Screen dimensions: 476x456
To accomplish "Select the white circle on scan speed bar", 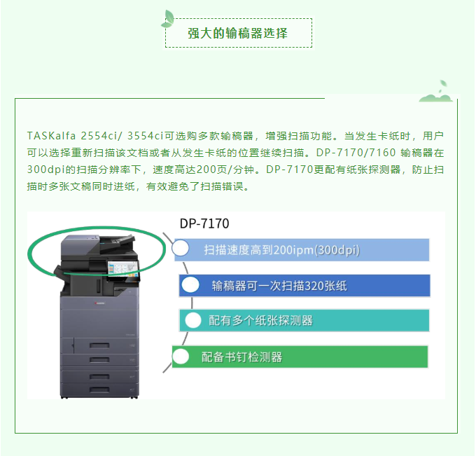I will coord(181,248).
